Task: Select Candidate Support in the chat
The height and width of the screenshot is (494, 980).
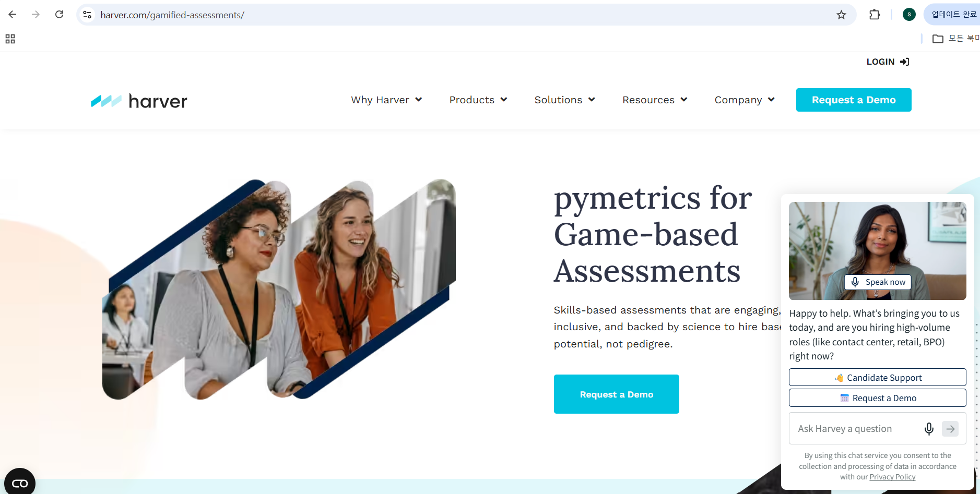Action: [878, 378]
